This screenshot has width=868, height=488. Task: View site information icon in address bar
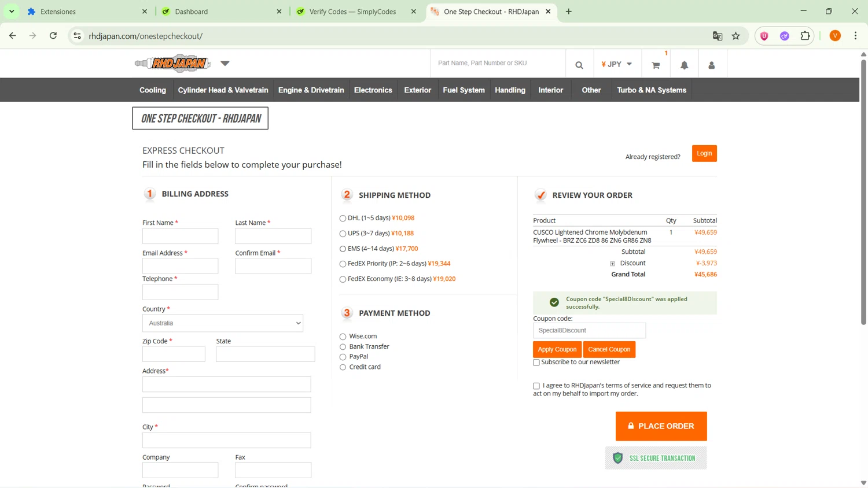pyautogui.click(x=77, y=36)
